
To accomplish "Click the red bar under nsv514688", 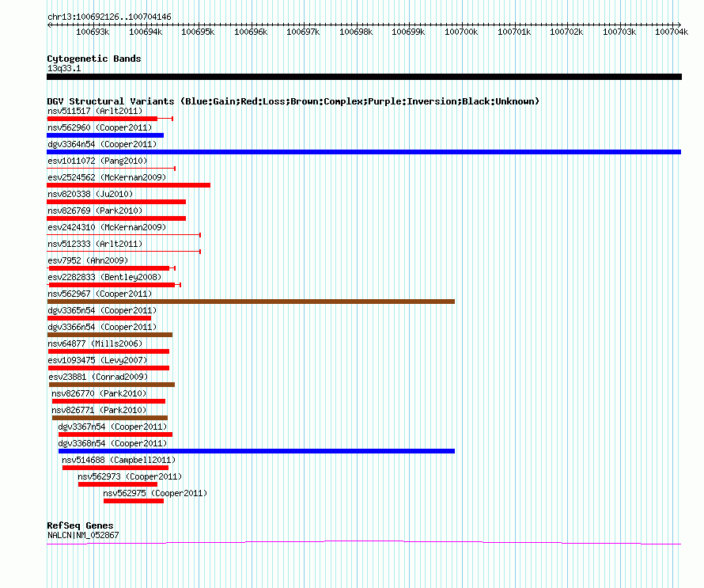I will (115, 468).
